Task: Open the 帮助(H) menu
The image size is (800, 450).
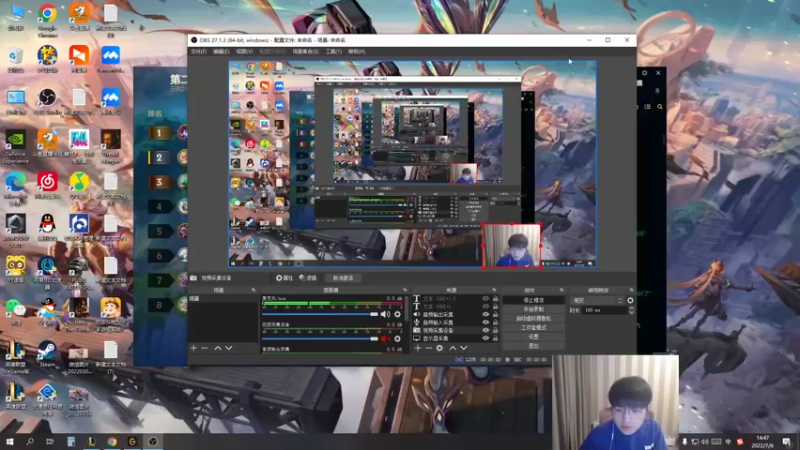Action: (x=357, y=52)
